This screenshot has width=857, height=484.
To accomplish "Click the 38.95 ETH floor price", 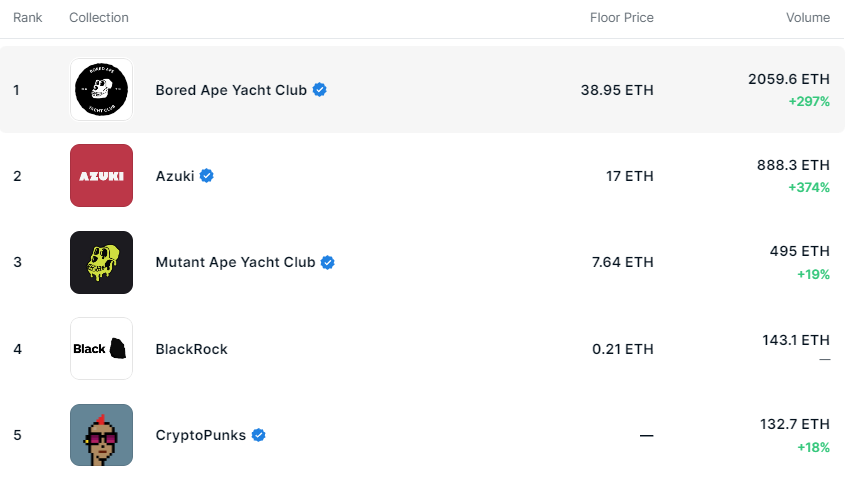I will 616,90.
